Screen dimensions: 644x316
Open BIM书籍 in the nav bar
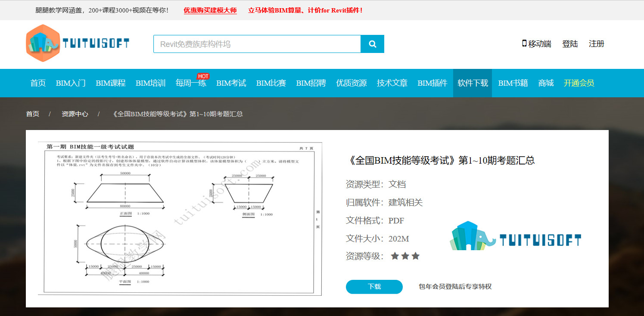click(x=513, y=83)
